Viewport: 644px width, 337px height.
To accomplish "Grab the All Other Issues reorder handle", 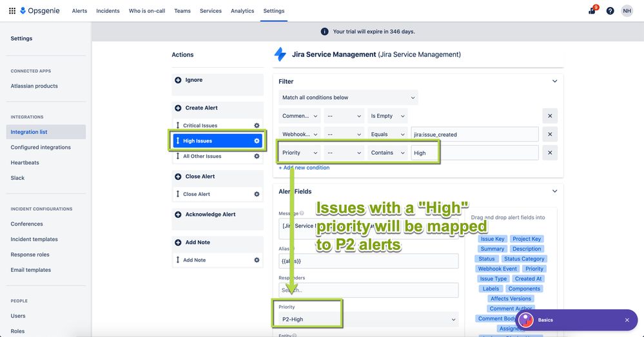I will tap(178, 156).
